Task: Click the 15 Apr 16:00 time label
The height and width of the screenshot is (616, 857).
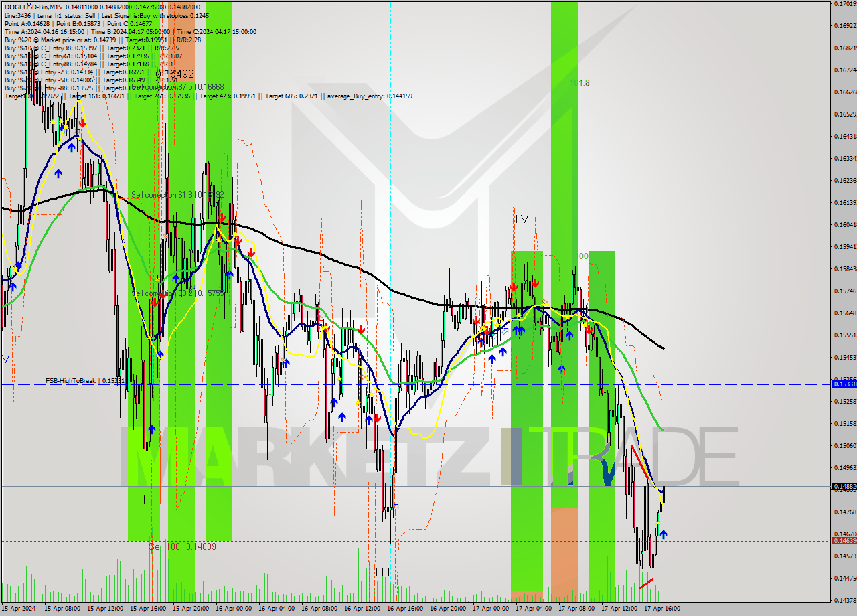Action: click(x=147, y=609)
